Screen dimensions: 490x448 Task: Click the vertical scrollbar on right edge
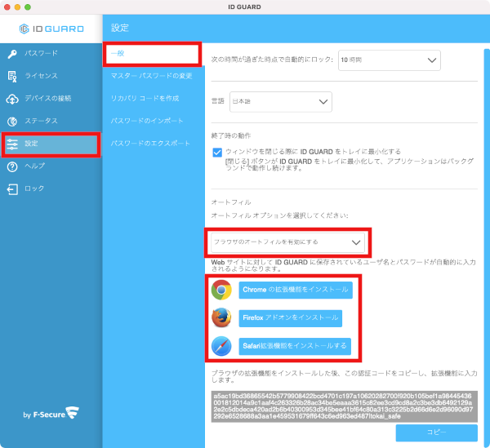487,248
